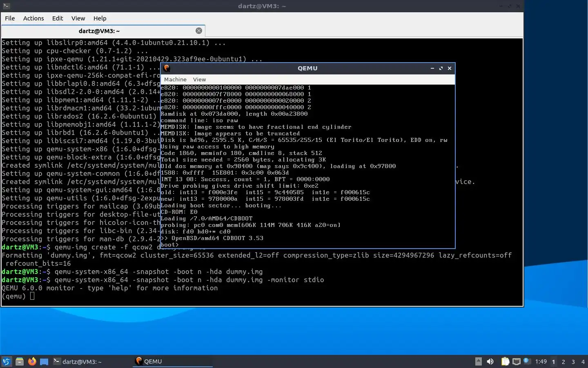Minimize the QEMU window
The width and height of the screenshot is (588, 368).
coord(432,68)
